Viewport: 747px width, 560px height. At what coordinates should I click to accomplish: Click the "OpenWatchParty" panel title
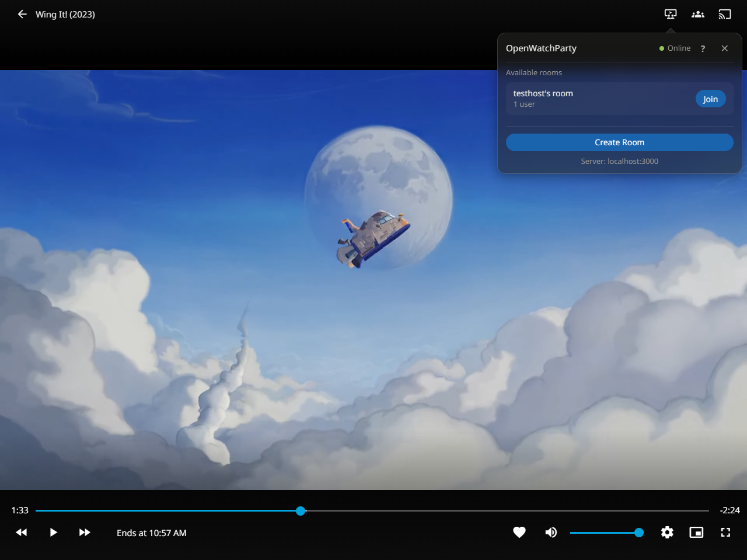[541, 48]
